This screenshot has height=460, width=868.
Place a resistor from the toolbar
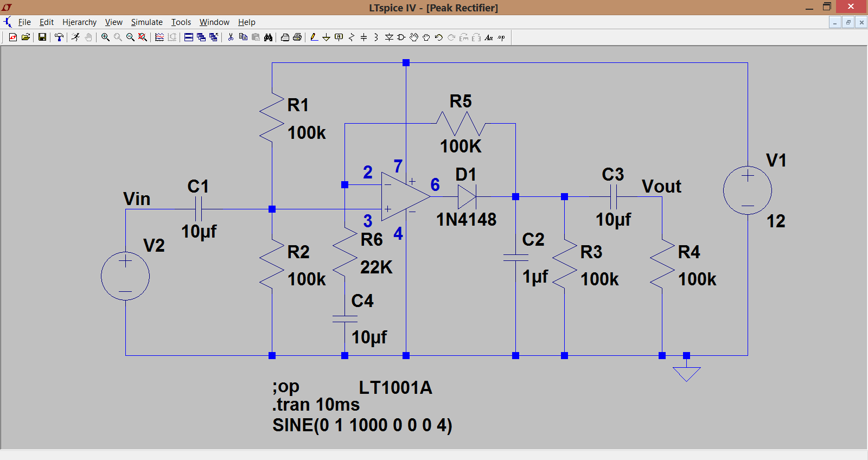coord(352,37)
